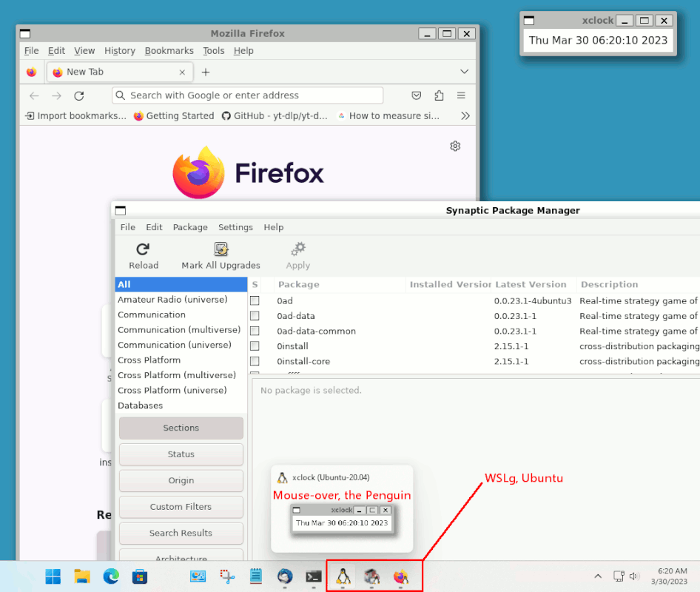
Task: Open the GitHub yt-dlp bookmark
Action: click(x=275, y=115)
